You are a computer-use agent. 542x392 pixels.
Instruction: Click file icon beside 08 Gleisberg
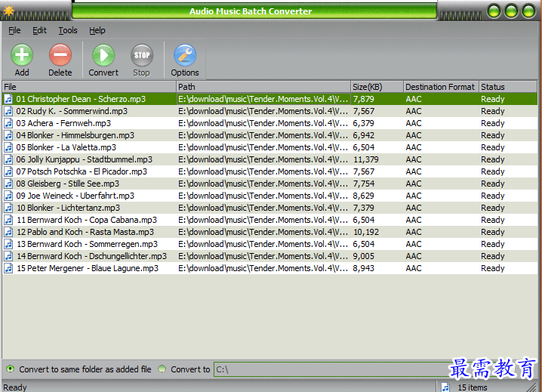click(8, 184)
